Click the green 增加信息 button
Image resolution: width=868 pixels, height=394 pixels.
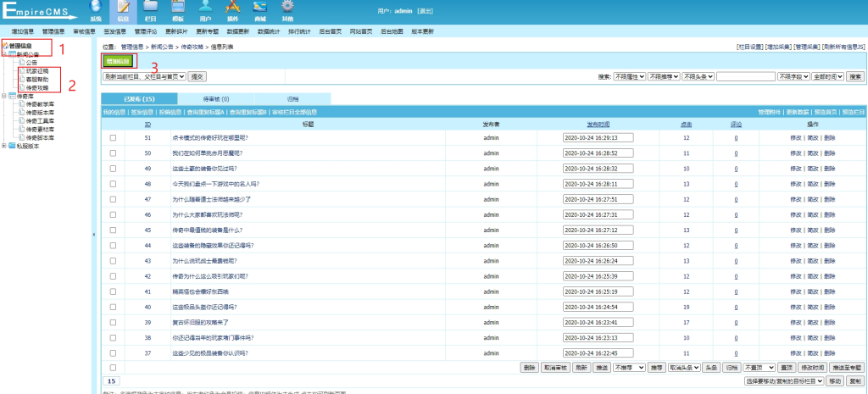[118, 61]
